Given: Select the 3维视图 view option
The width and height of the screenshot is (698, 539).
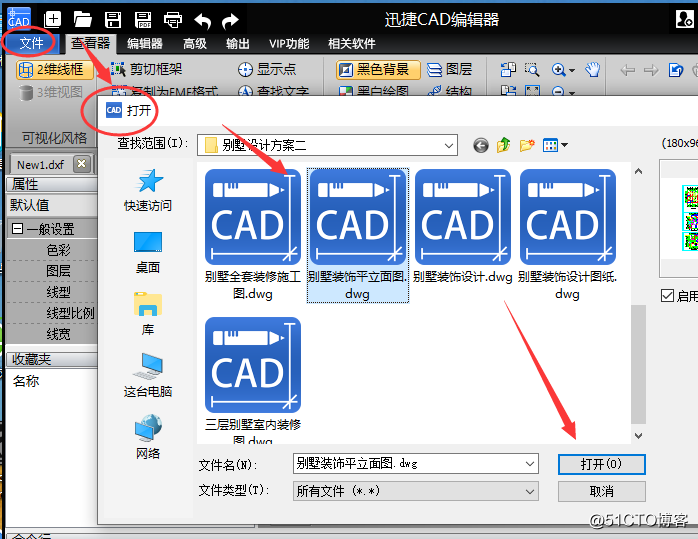Looking at the screenshot, I should coord(51,92).
